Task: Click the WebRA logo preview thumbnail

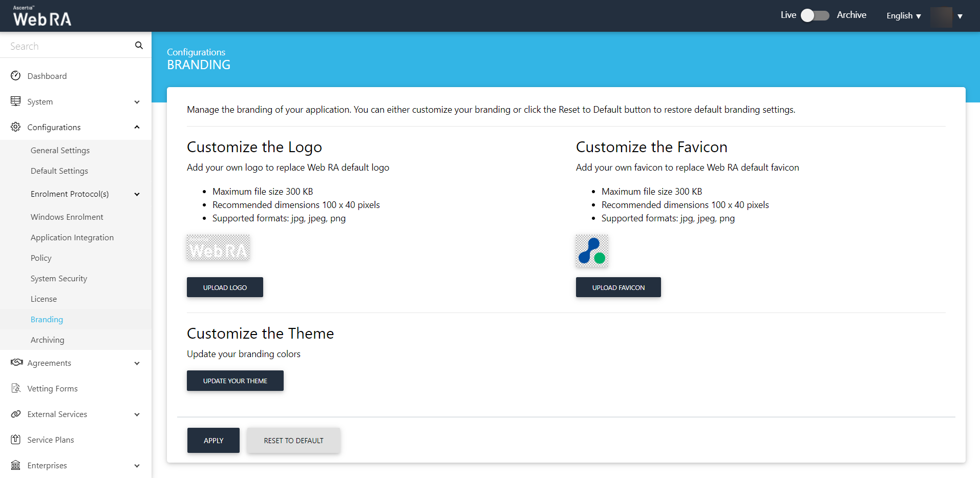Action: pos(218,247)
